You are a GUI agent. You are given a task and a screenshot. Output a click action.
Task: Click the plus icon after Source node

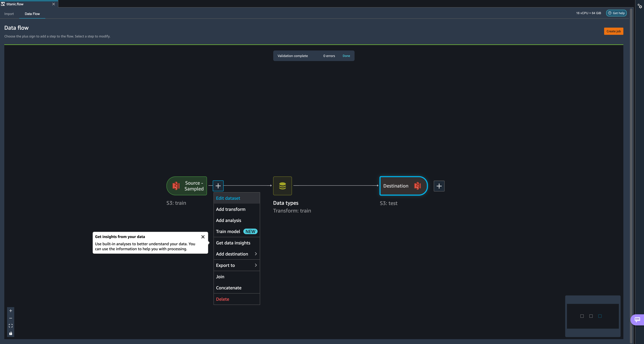(218, 186)
